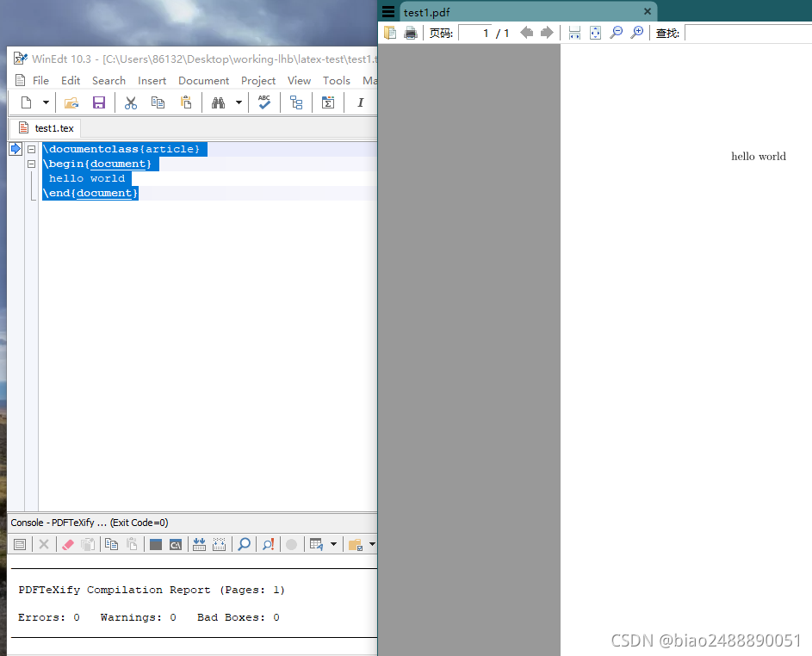This screenshot has height=656, width=812.
Task: Click the zoom out magnifier in PDF viewer
Action: [616, 33]
